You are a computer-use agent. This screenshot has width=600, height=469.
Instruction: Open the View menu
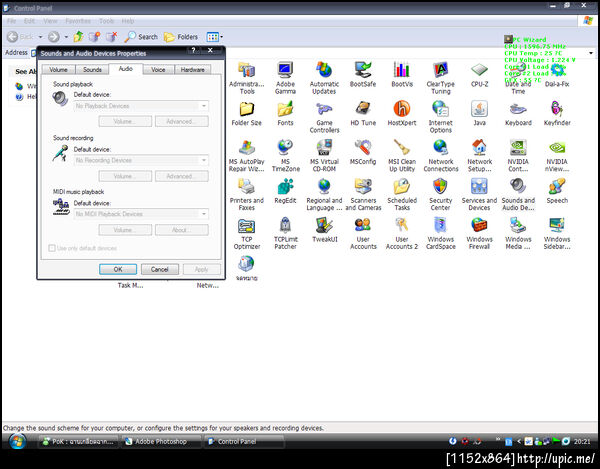coord(50,21)
